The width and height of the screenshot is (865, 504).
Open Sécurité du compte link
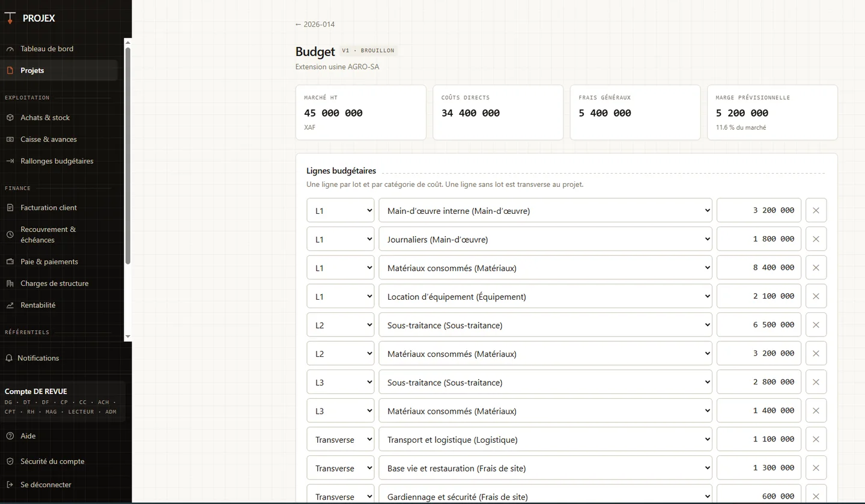pyautogui.click(x=52, y=461)
